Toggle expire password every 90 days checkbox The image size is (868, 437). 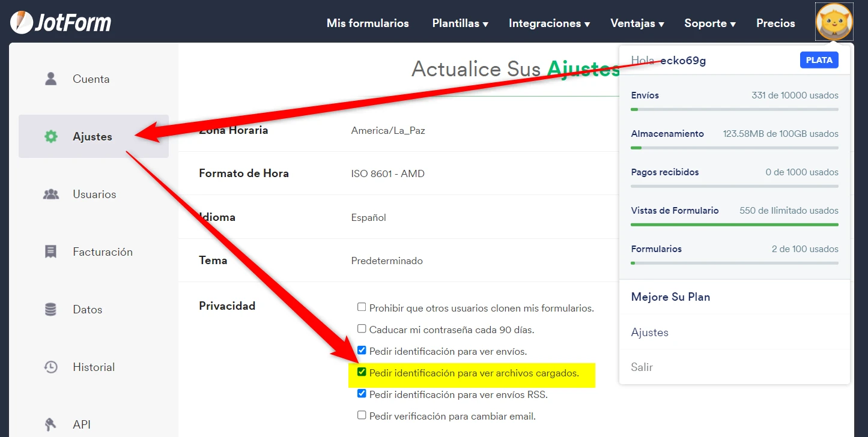tap(362, 329)
